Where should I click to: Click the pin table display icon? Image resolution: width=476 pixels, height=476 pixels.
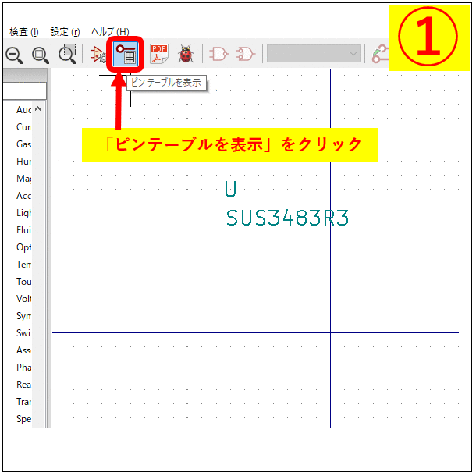125,54
